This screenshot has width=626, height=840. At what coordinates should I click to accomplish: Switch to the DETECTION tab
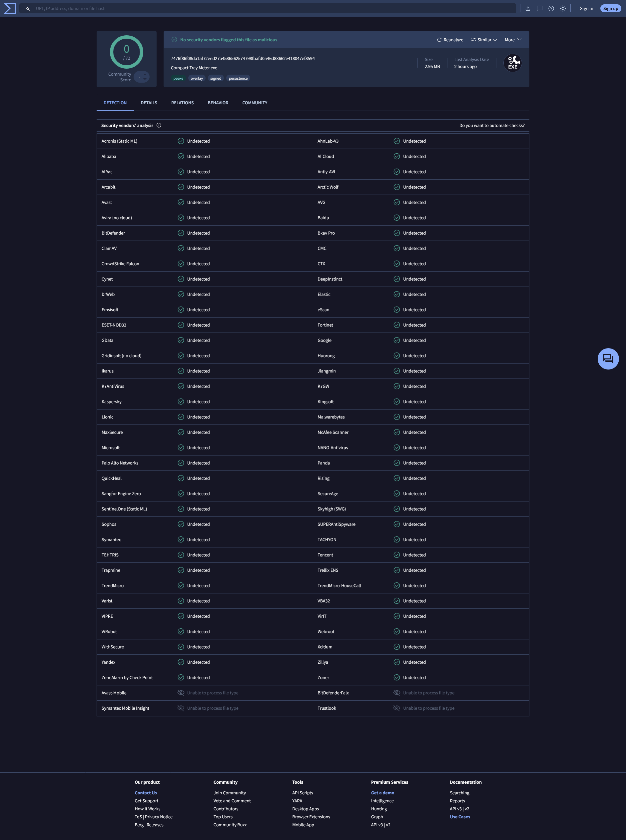pos(115,103)
